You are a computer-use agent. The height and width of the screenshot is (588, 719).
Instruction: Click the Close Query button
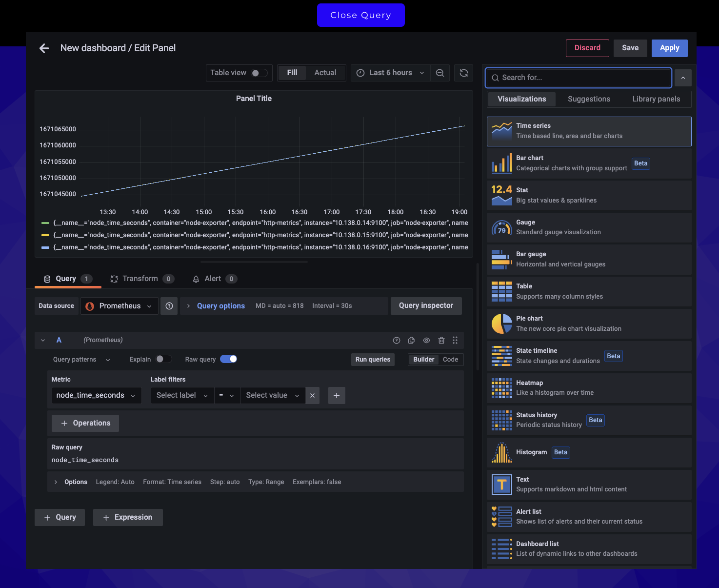[360, 15]
